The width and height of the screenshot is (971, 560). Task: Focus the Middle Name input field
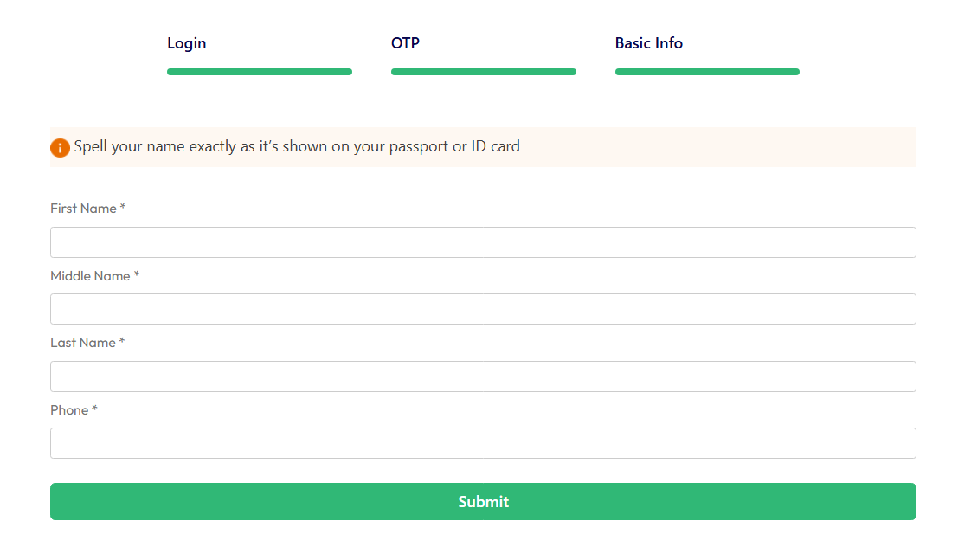tap(483, 309)
